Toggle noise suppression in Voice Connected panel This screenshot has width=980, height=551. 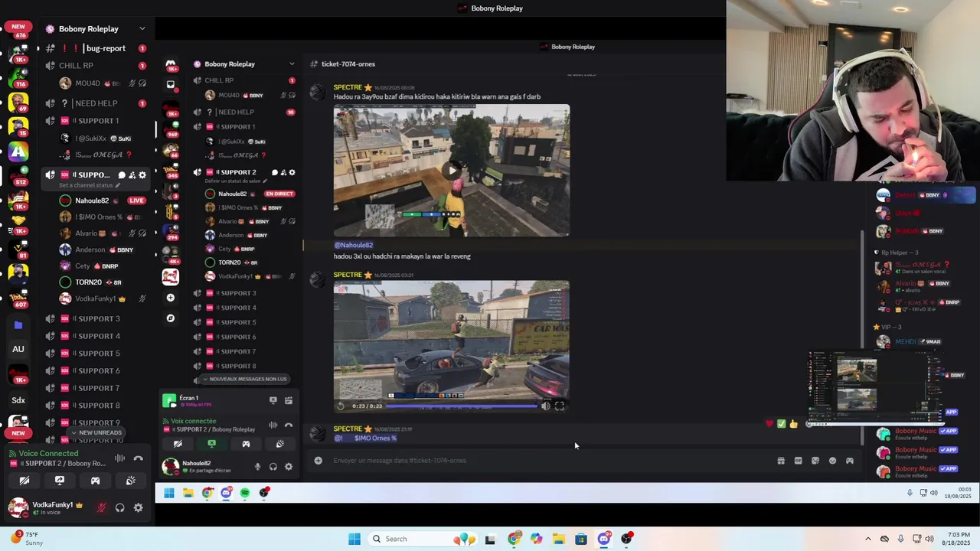pos(120,458)
